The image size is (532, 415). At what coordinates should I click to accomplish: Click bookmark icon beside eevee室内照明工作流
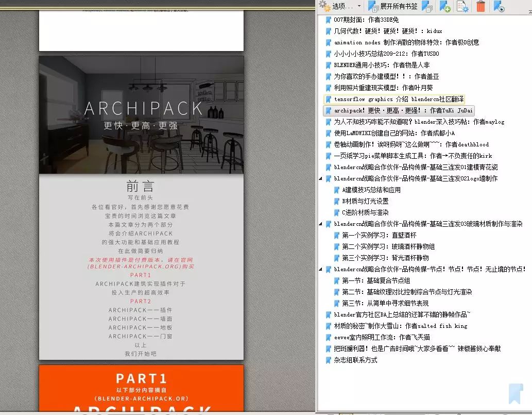(328, 337)
